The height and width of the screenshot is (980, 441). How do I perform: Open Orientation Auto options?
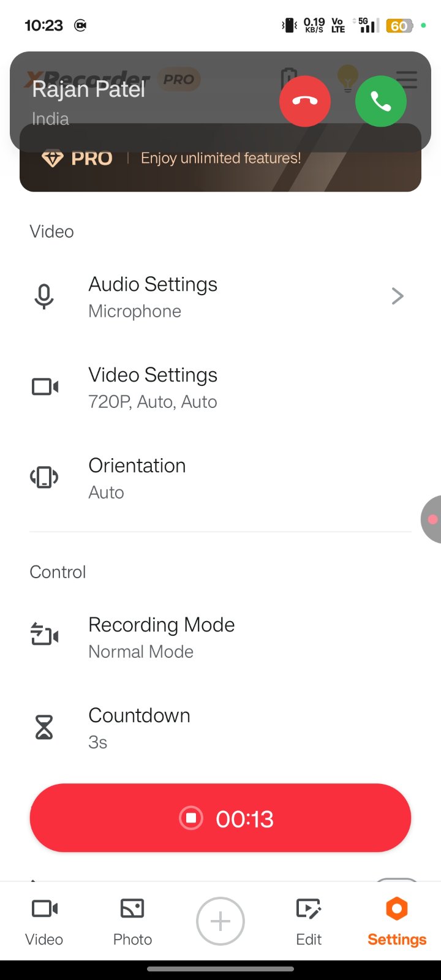point(137,478)
